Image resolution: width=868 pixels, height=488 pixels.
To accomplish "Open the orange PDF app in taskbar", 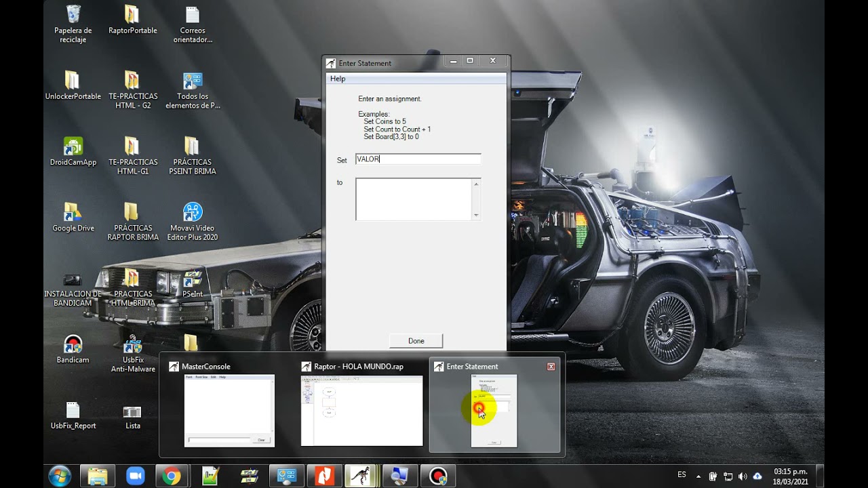I will [323, 476].
